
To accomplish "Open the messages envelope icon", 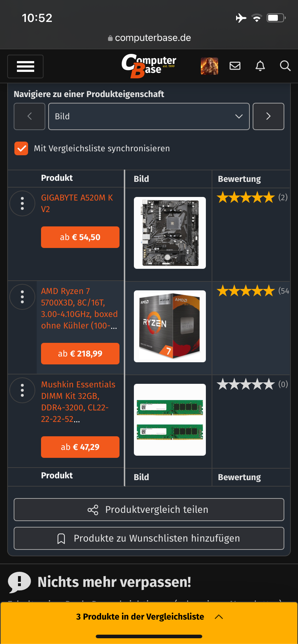I will click(x=235, y=66).
